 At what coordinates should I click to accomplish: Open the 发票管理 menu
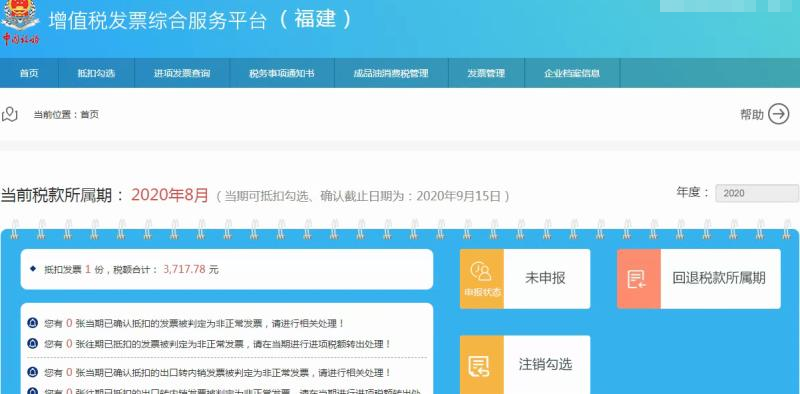[486, 73]
